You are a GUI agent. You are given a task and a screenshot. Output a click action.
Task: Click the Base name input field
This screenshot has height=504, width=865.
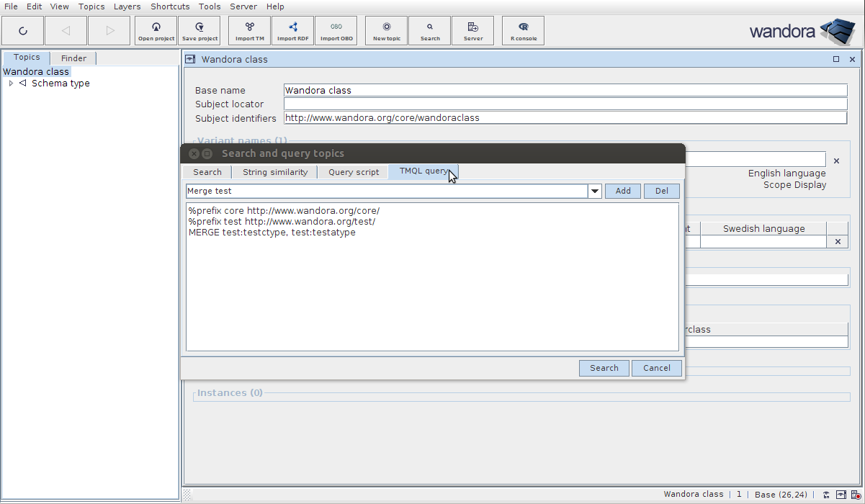pos(565,91)
